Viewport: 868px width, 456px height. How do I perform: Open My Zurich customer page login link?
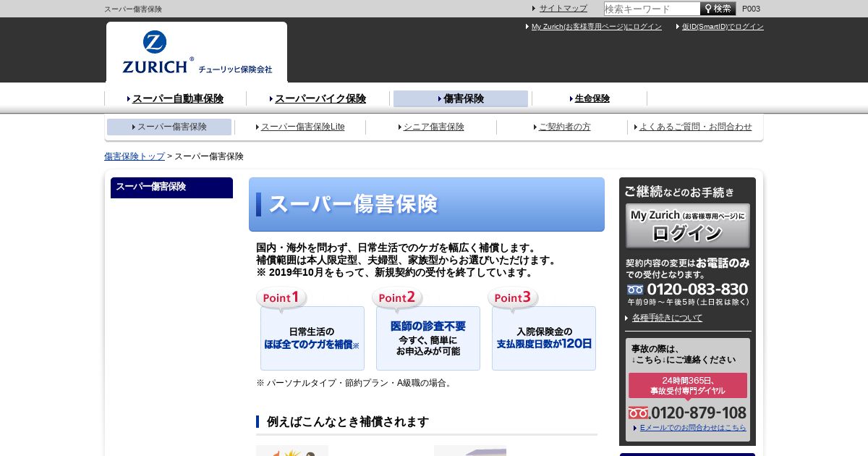(597, 27)
